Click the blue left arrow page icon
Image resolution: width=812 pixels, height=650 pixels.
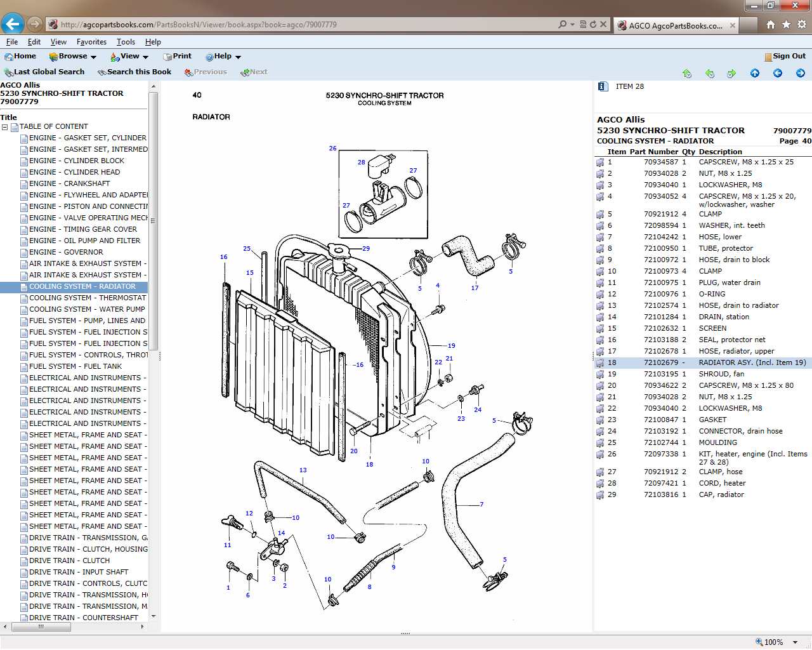(778, 74)
